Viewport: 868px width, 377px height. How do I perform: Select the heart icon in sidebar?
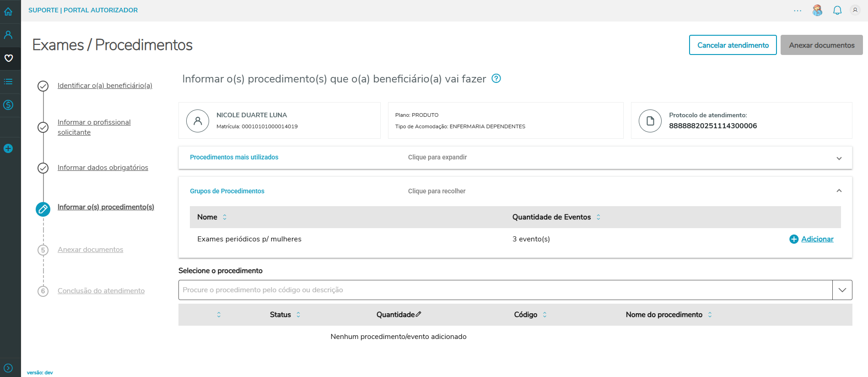[x=9, y=58]
